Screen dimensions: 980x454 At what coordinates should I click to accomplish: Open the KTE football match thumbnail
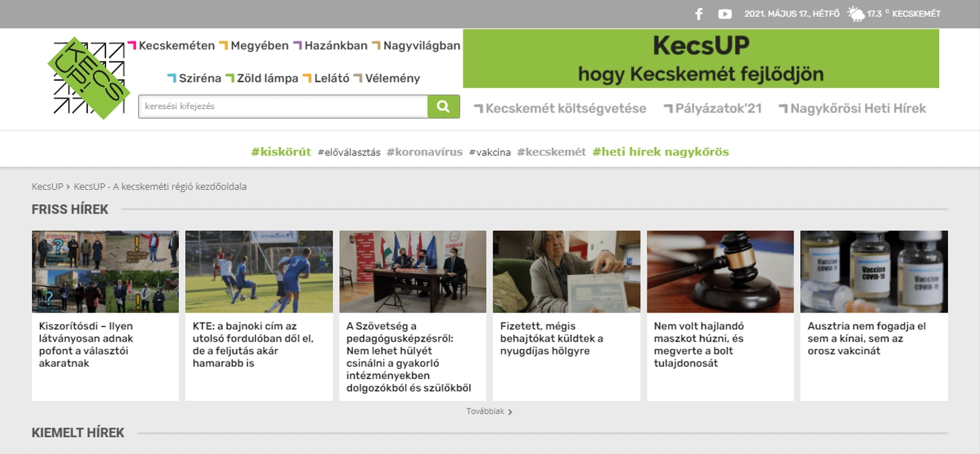259,272
